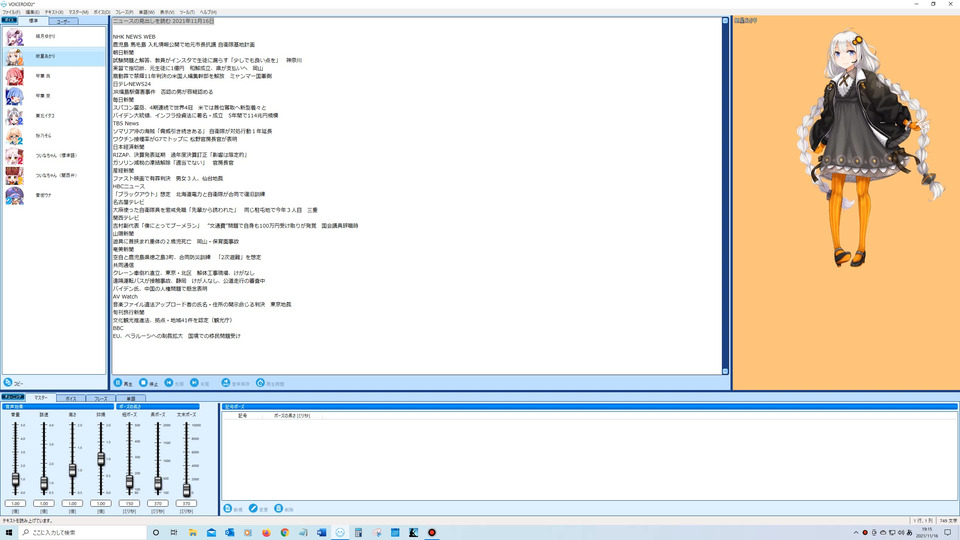Click the 話速 (speed) slider handle

(44, 484)
